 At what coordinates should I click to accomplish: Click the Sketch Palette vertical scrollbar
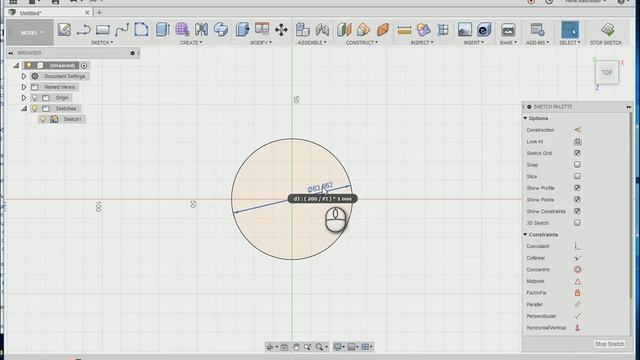click(631, 204)
